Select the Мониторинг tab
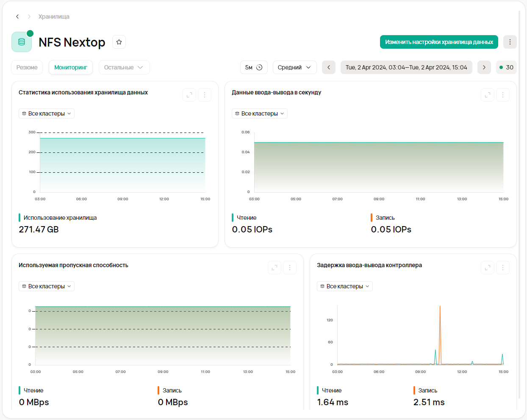527x420 pixels. (71, 67)
